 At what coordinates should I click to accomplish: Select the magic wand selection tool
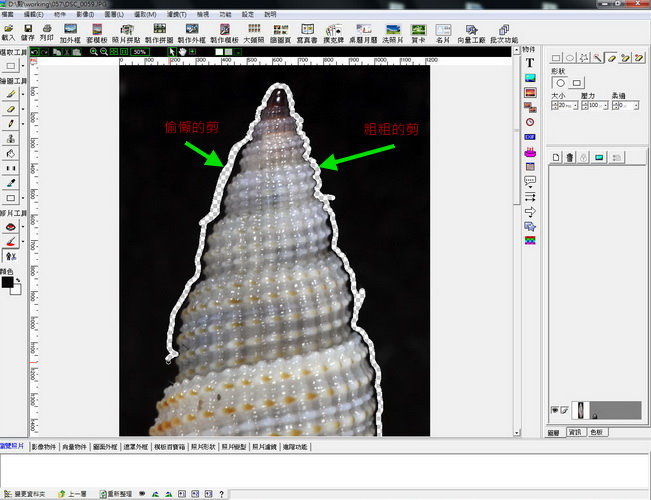(596, 58)
